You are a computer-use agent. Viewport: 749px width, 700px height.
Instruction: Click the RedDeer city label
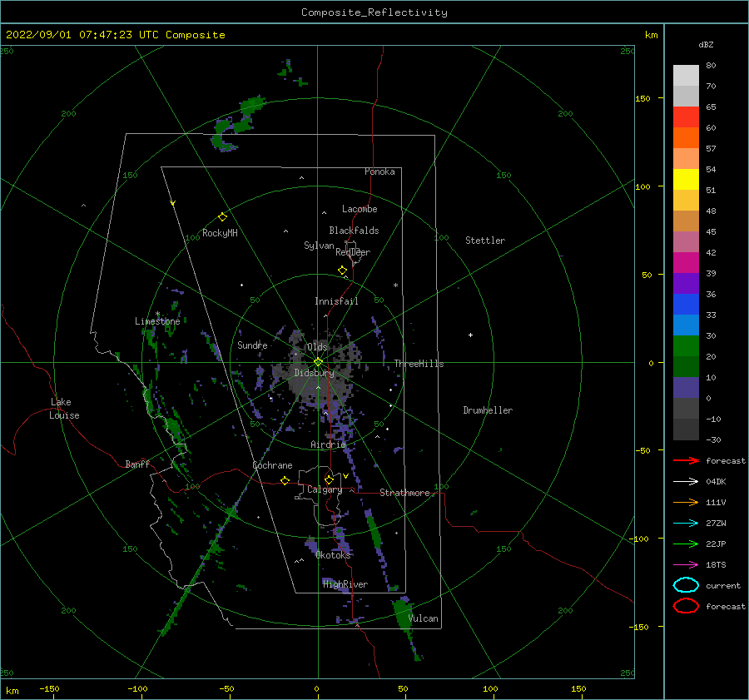coord(353,252)
